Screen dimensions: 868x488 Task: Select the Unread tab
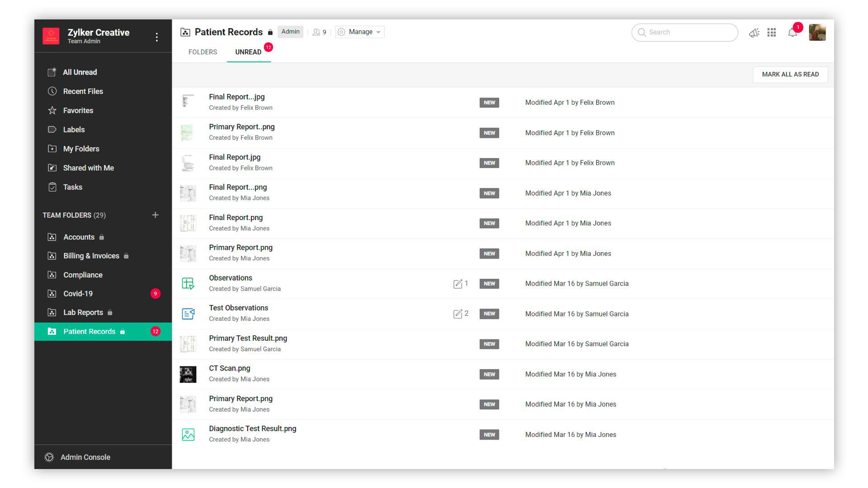point(248,52)
